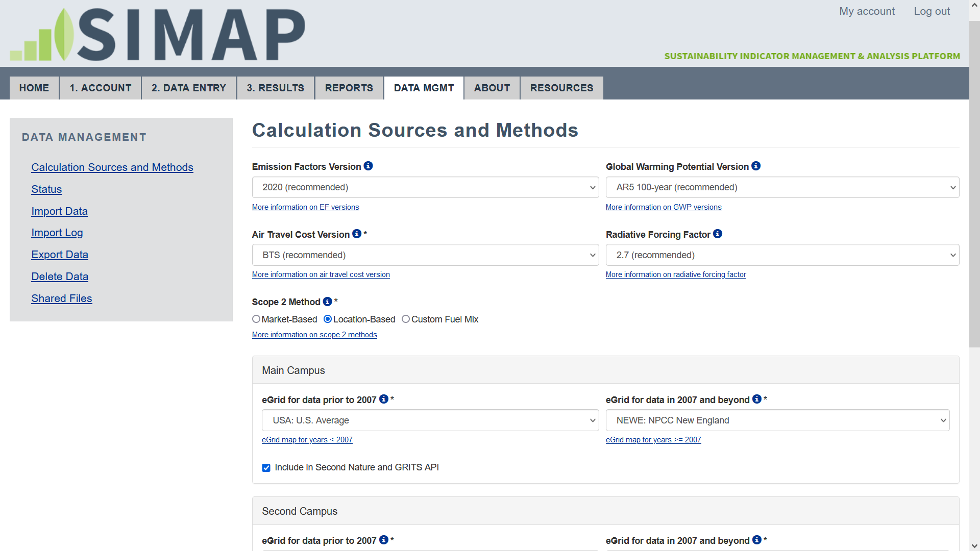Open the Export Data sidebar link
Viewport: 980px width, 551px height.
coord(60,255)
